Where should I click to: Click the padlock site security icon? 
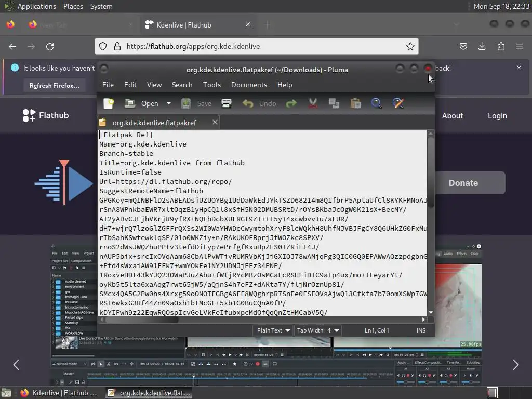pyautogui.click(x=117, y=46)
